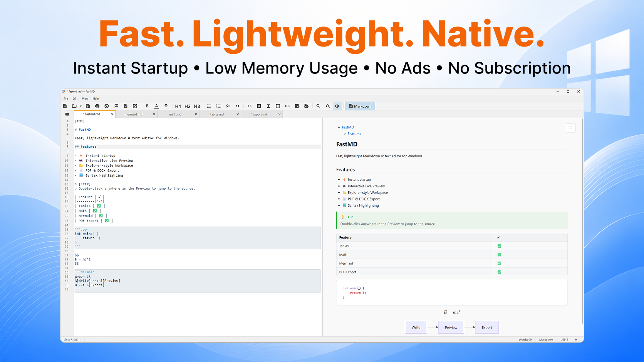This screenshot has width=644, height=362.
Task: Click the Write node in diagram
Action: point(416,327)
